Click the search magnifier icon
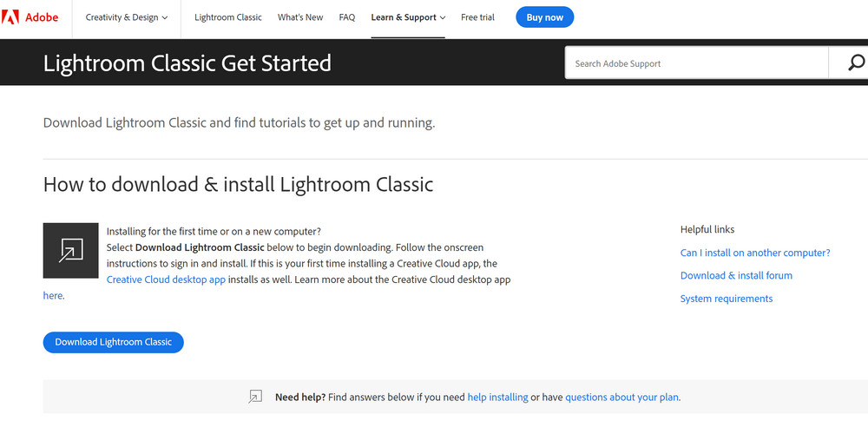Image resolution: width=868 pixels, height=434 pixels. click(856, 63)
